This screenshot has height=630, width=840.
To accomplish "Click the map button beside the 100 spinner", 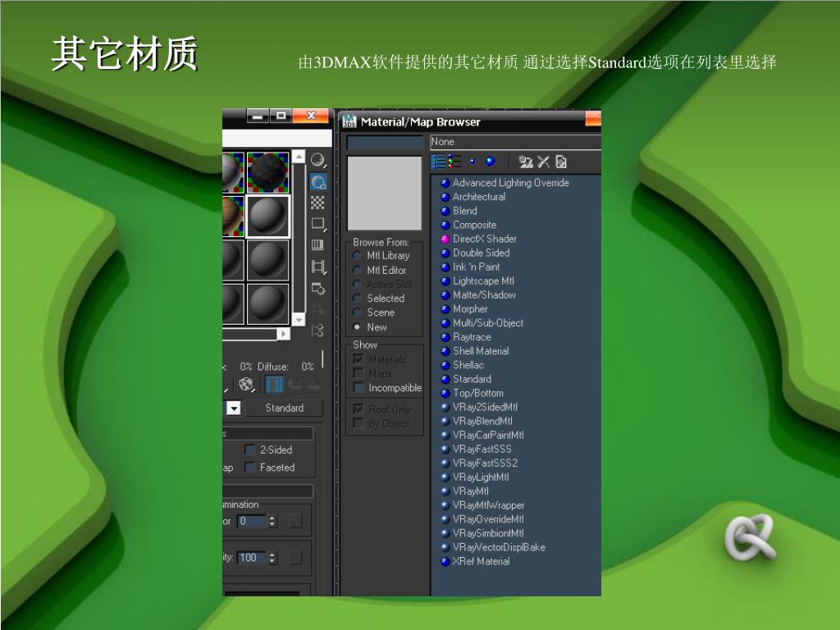I will (295, 558).
